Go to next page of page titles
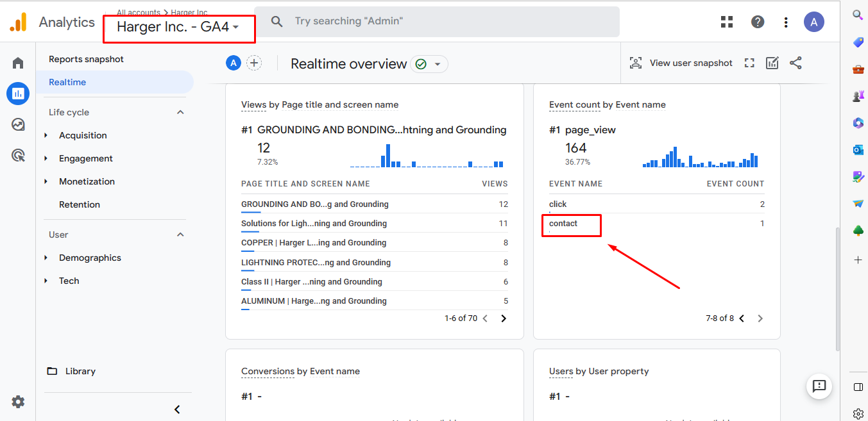The image size is (868, 421). click(504, 318)
